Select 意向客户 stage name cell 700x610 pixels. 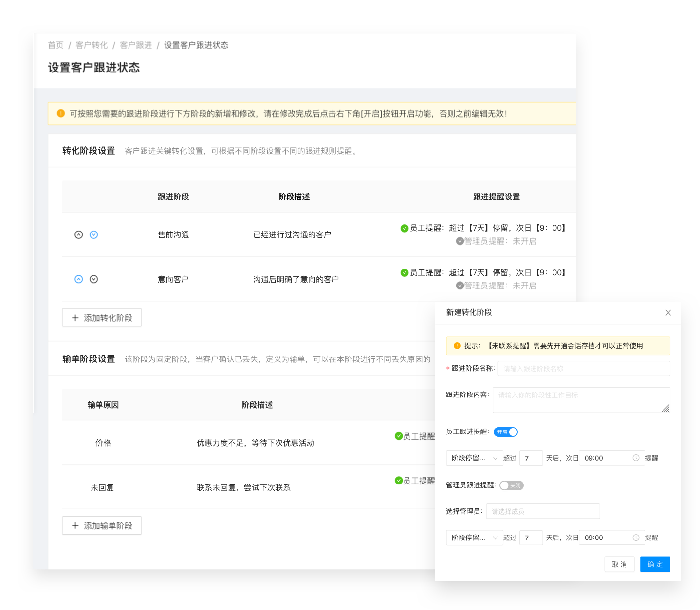click(173, 279)
